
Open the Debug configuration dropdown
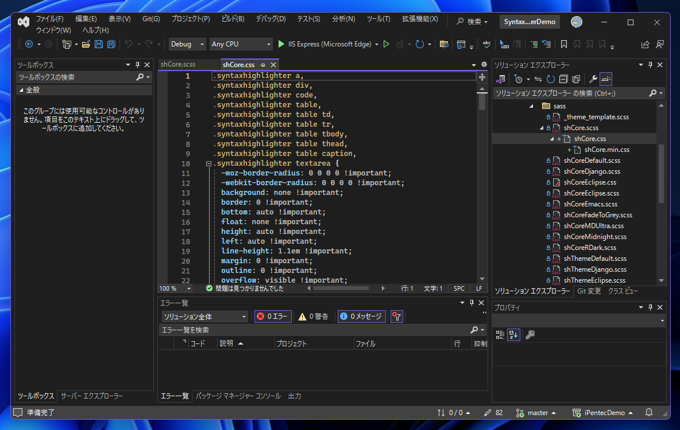coord(186,44)
